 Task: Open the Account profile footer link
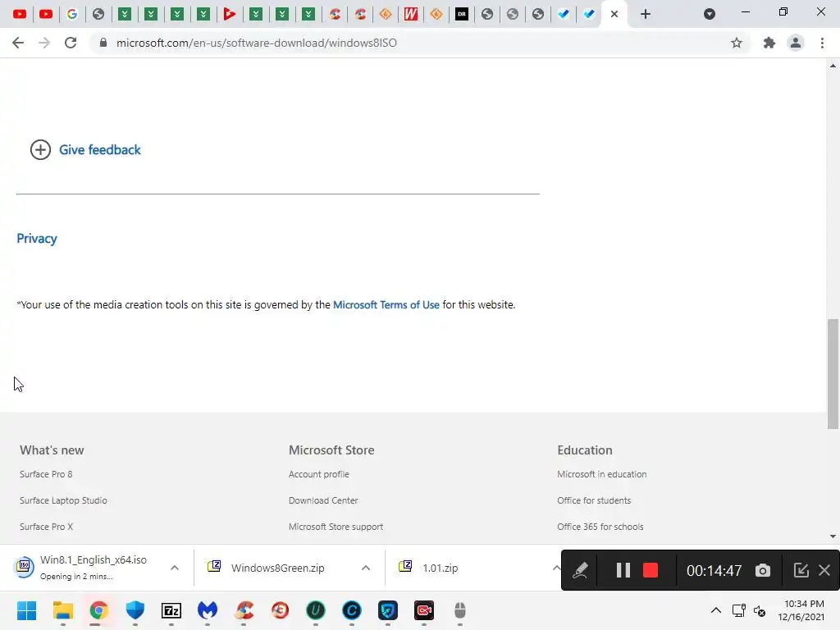(x=319, y=474)
